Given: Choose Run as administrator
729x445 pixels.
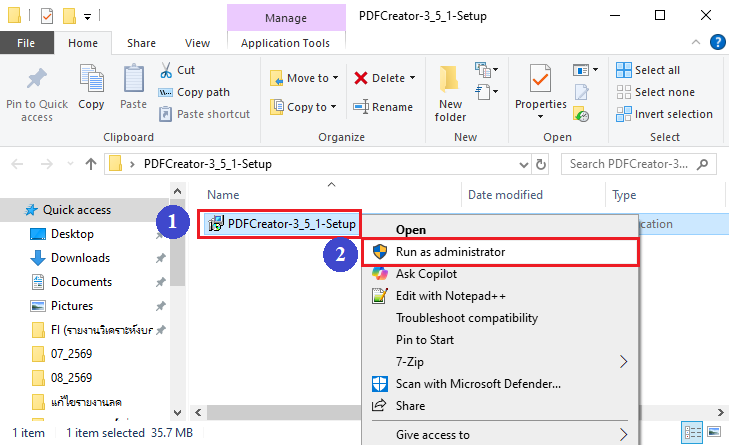Looking at the screenshot, I should coord(500,252).
